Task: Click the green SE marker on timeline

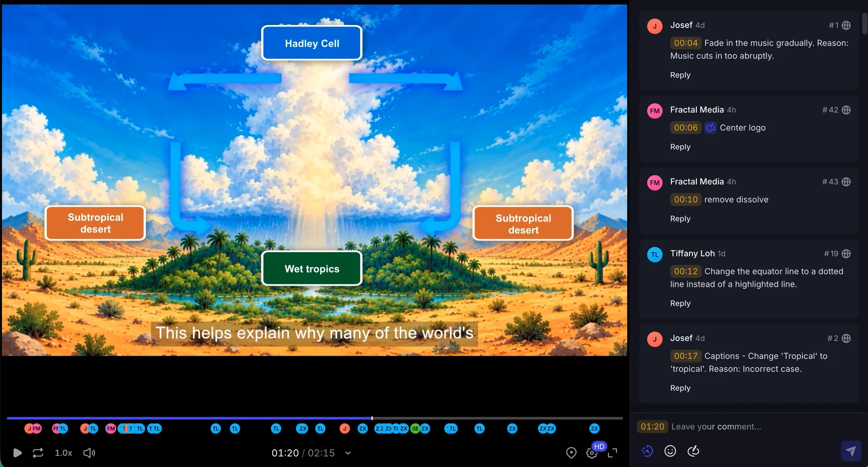Action: pyautogui.click(x=415, y=428)
